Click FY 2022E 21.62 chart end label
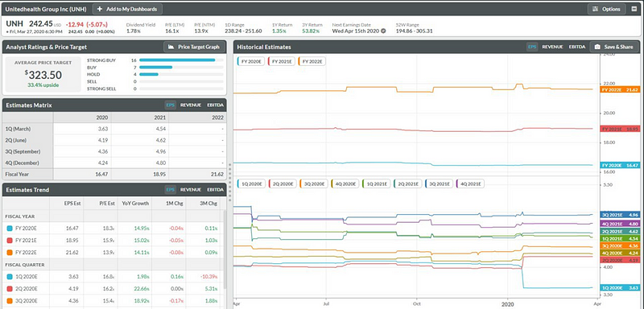Image resolution: width=644 pixels, height=309 pixels. click(x=620, y=89)
